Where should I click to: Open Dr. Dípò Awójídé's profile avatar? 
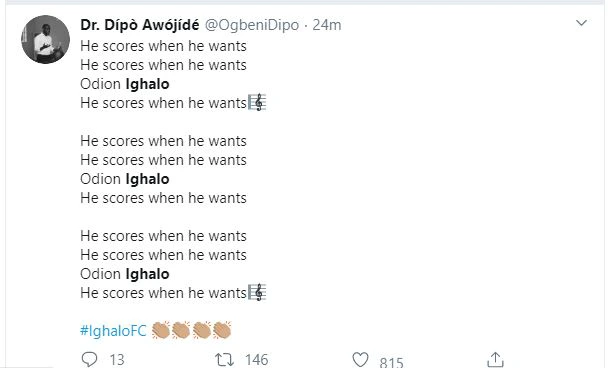pyautogui.click(x=45, y=39)
